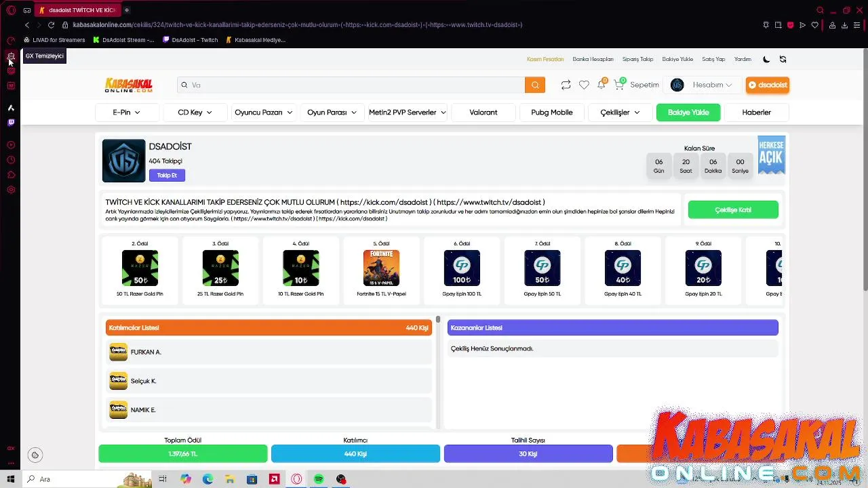868x488 pixels.
Task: Open Task View on the taskbar
Action: click(x=163, y=479)
